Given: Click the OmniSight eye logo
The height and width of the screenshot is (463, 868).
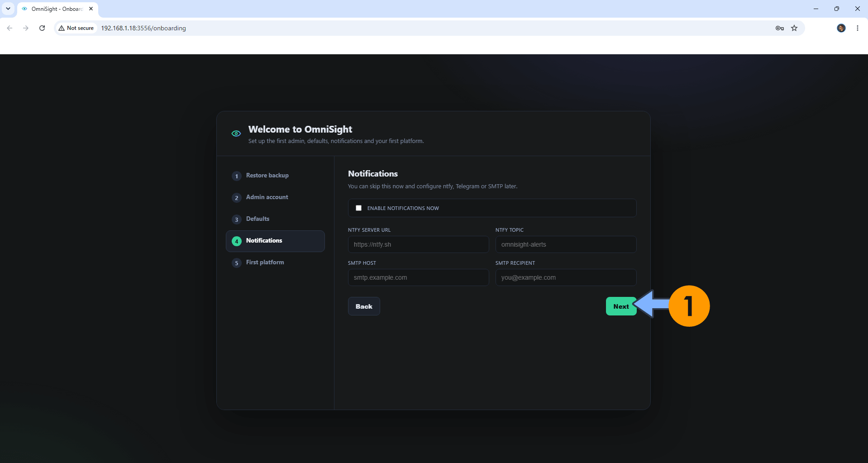Looking at the screenshot, I should [236, 134].
